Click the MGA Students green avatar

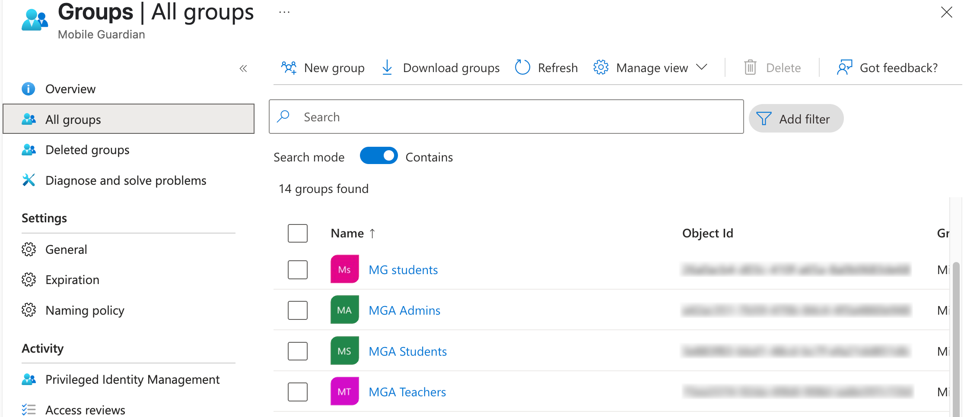pos(344,351)
